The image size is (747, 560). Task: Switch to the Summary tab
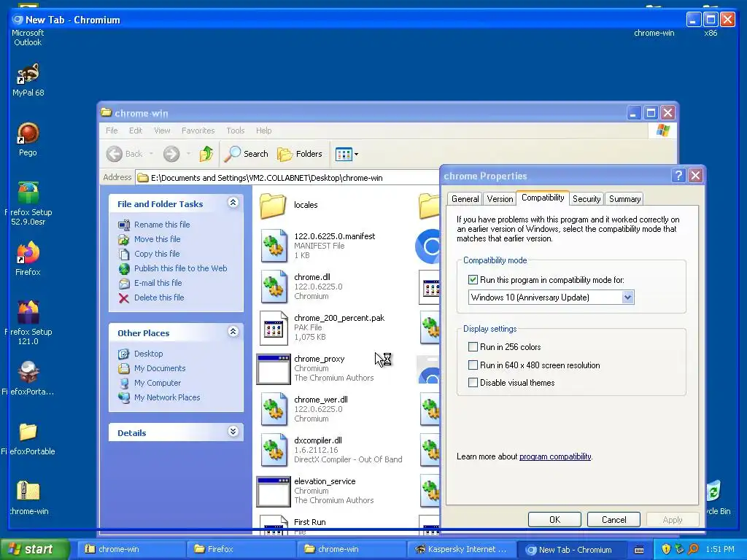click(624, 199)
